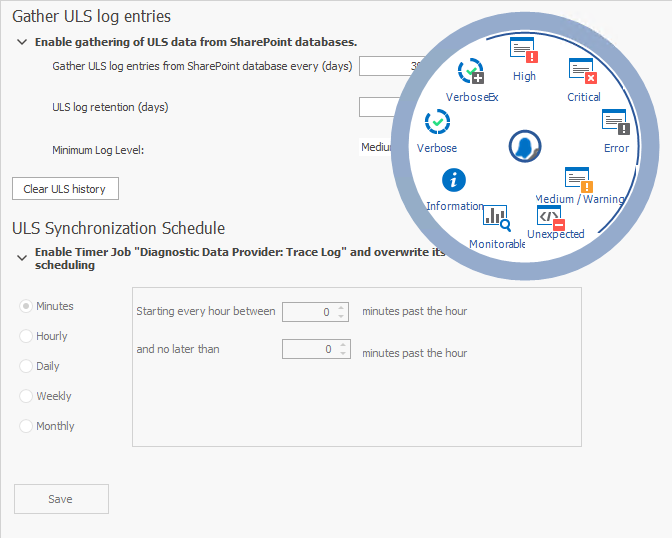Choose the Information log level icon
The height and width of the screenshot is (538, 672).
pyautogui.click(x=454, y=180)
